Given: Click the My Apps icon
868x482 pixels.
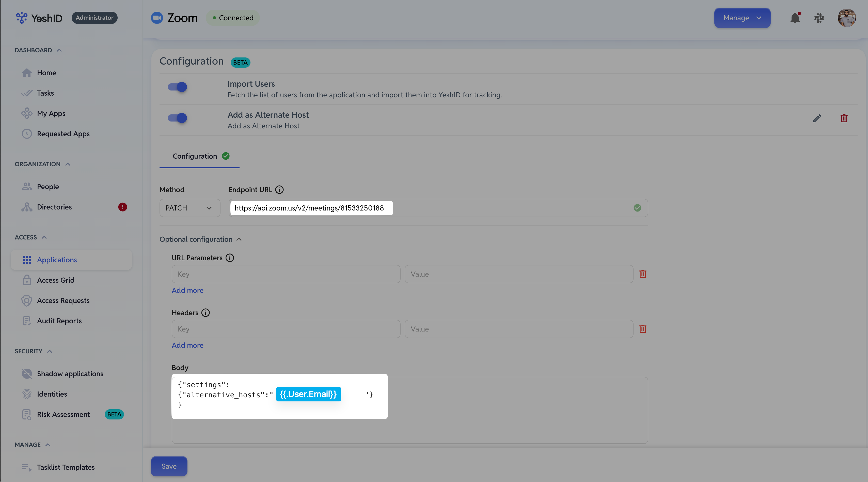Looking at the screenshot, I should pos(27,113).
